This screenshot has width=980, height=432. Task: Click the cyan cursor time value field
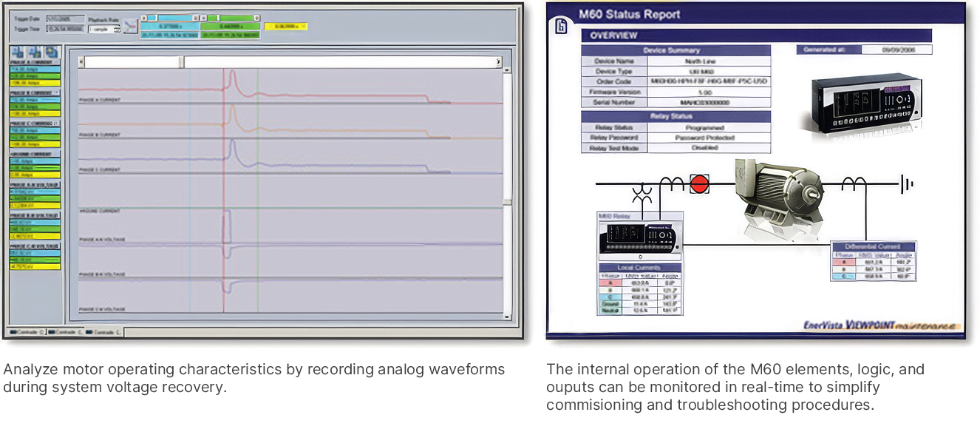[x=170, y=26]
